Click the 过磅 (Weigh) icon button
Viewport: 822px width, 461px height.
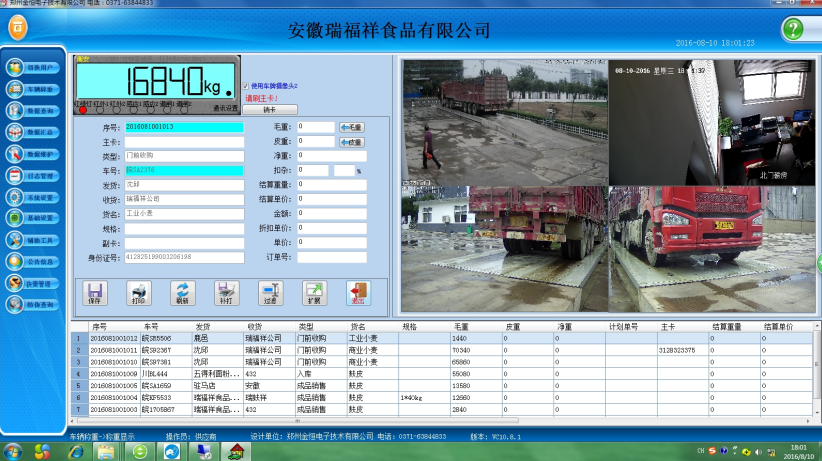tap(270, 292)
